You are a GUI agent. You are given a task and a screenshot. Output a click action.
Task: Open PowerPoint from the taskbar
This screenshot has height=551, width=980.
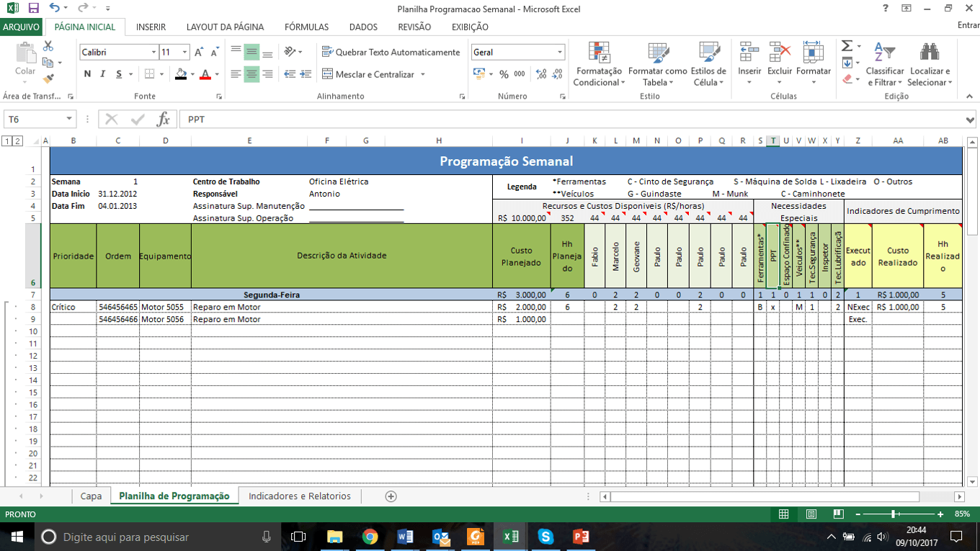[581, 537]
